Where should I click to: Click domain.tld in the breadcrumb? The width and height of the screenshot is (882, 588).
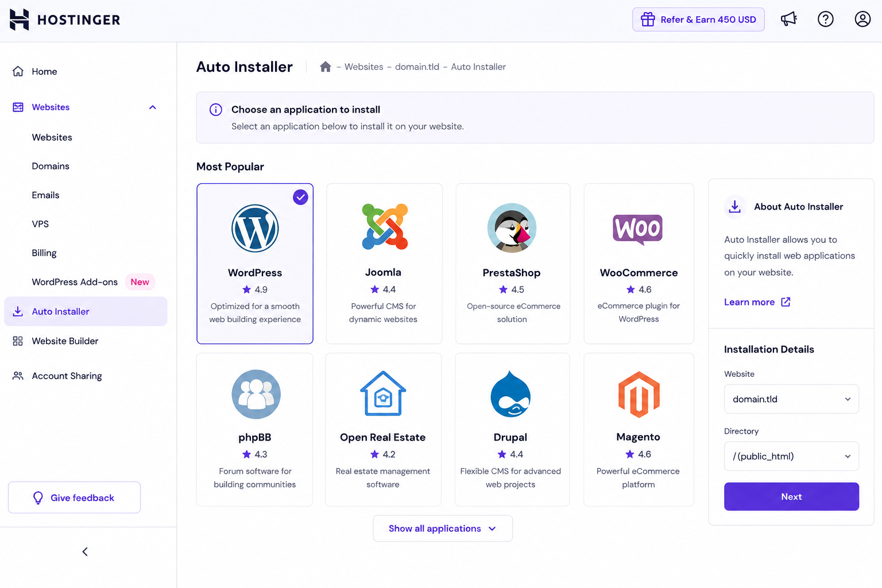pyautogui.click(x=417, y=67)
